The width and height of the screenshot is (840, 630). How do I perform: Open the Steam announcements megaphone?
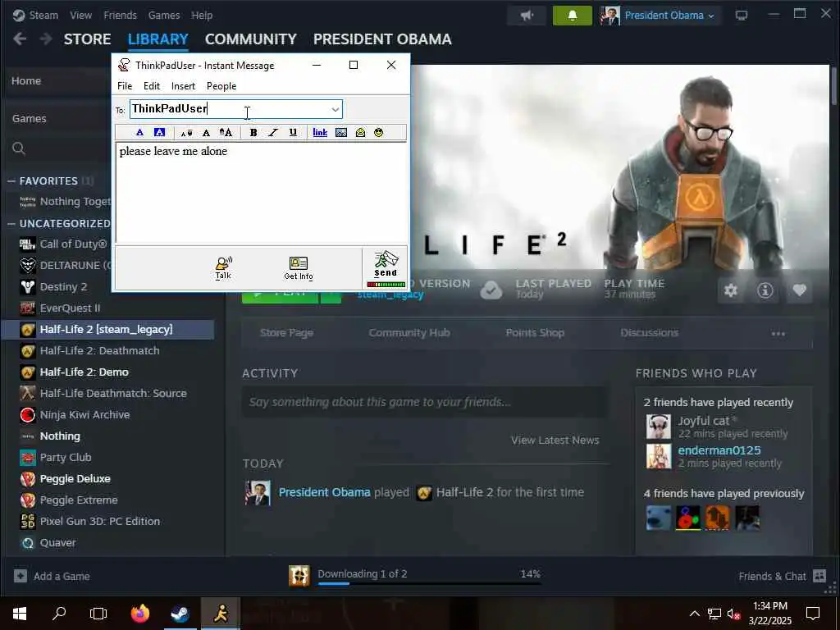point(527,16)
